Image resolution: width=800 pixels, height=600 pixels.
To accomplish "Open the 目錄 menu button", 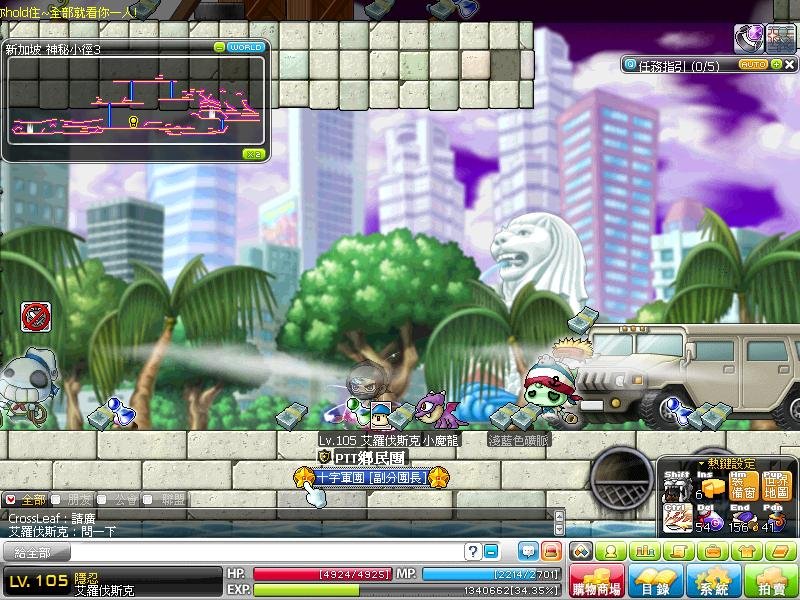I will point(656,582).
